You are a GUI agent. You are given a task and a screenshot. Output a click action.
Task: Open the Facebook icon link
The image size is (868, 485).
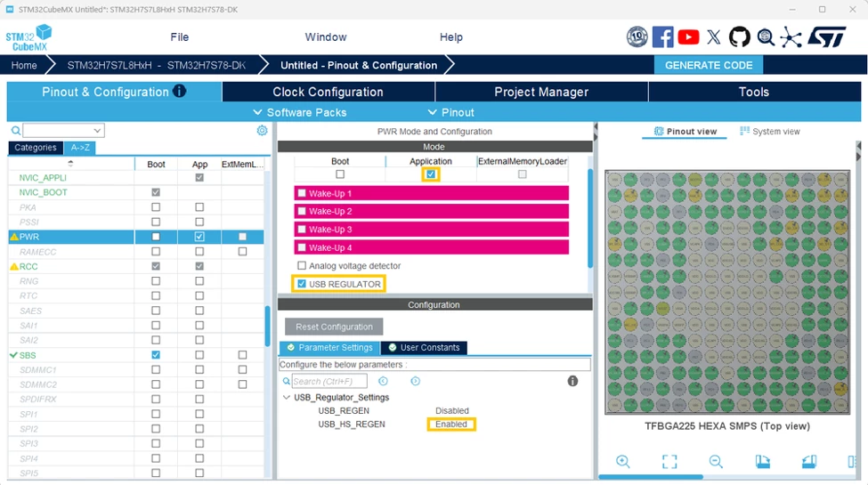662,37
